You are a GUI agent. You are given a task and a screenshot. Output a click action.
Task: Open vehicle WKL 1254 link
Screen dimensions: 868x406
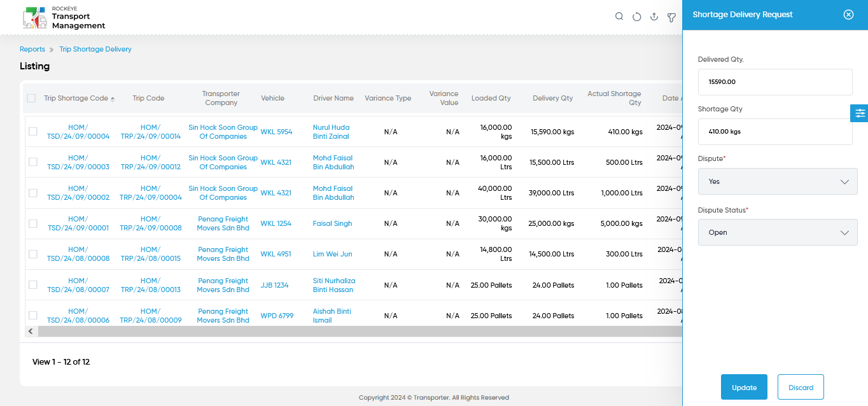(x=276, y=223)
